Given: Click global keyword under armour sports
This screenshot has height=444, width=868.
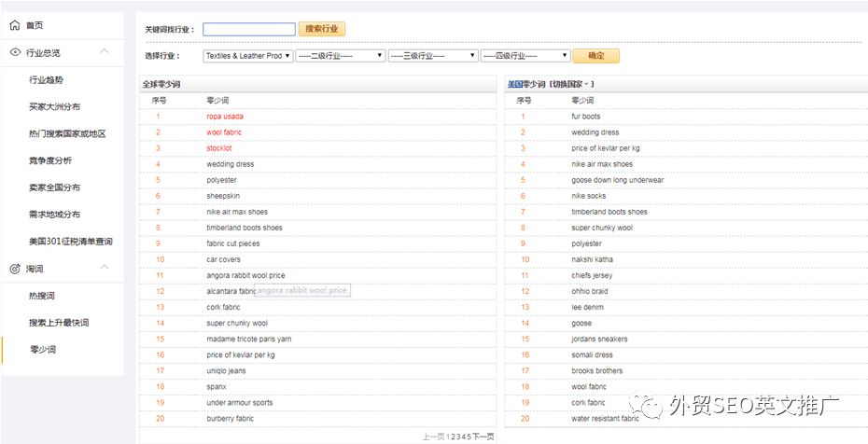Looking at the screenshot, I should (240, 403).
